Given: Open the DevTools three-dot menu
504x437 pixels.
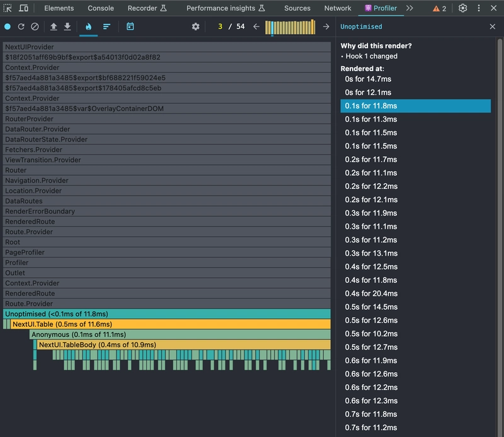Looking at the screenshot, I should 478,8.
